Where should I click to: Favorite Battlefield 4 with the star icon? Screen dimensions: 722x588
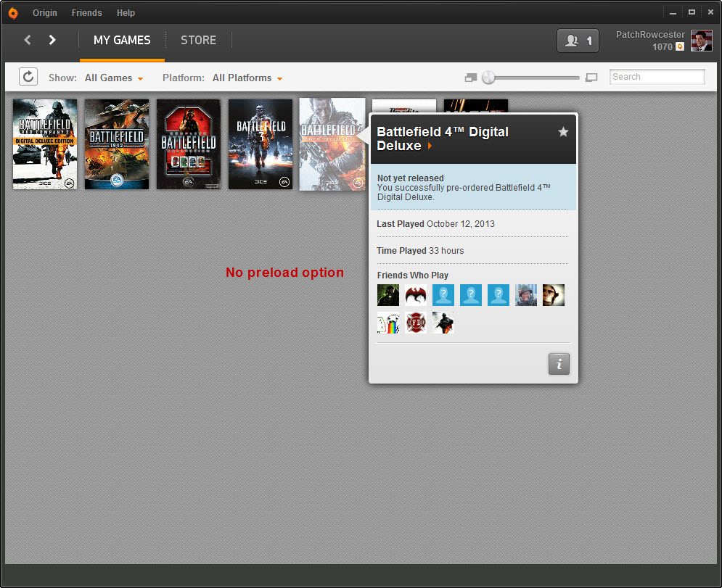563,132
